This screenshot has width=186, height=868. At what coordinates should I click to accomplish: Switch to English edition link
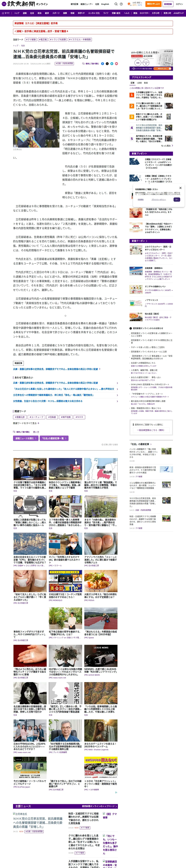pyautogui.click(x=105, y=4)
